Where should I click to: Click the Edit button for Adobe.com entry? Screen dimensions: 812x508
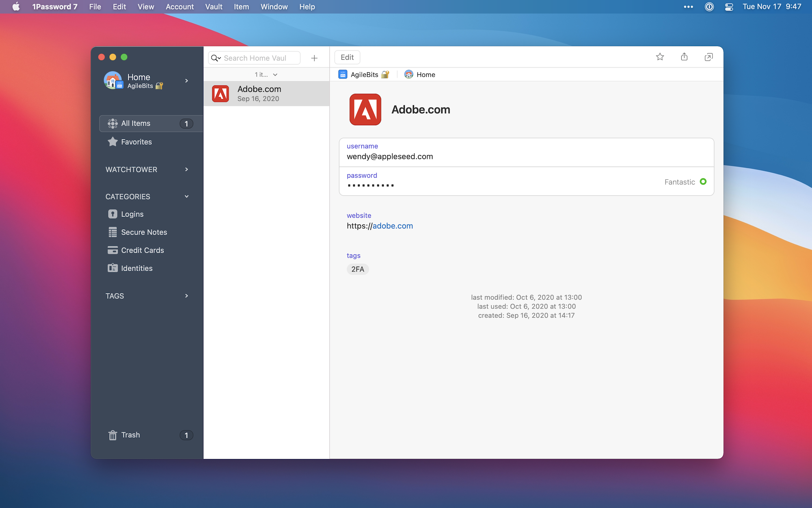click(347, 57)
